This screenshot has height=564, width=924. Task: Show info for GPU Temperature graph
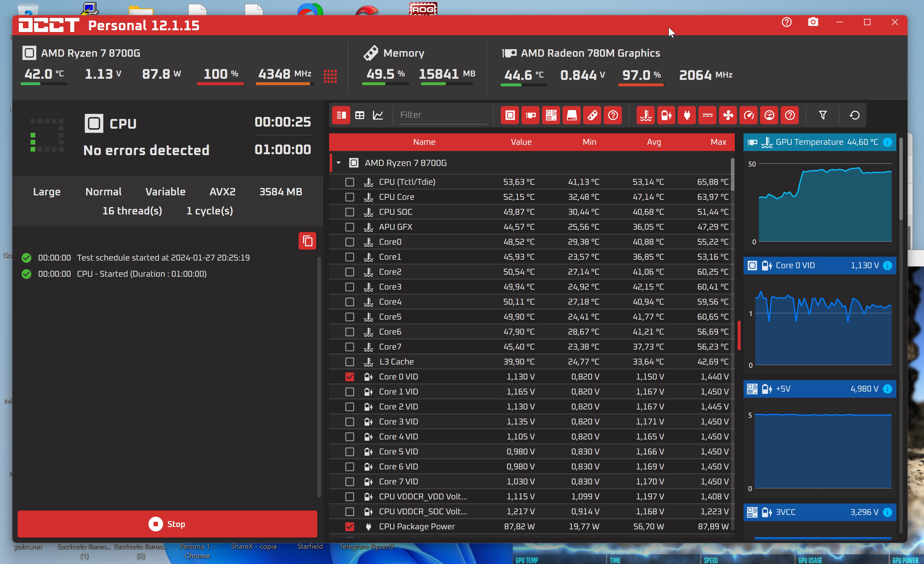(x=888, y=142)
